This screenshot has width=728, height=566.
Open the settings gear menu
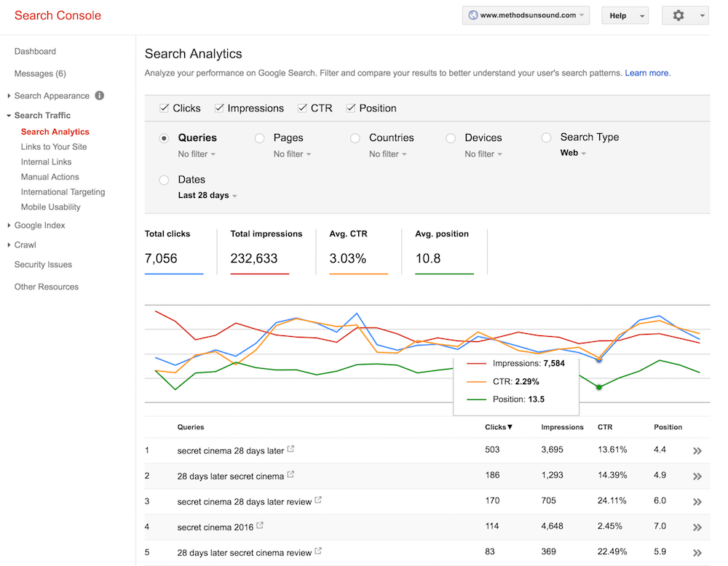[678, 15]
